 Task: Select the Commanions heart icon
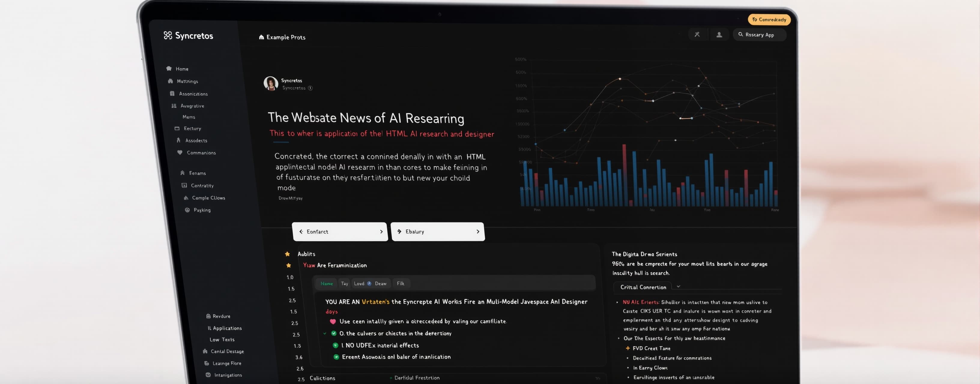tap(180, 152)
